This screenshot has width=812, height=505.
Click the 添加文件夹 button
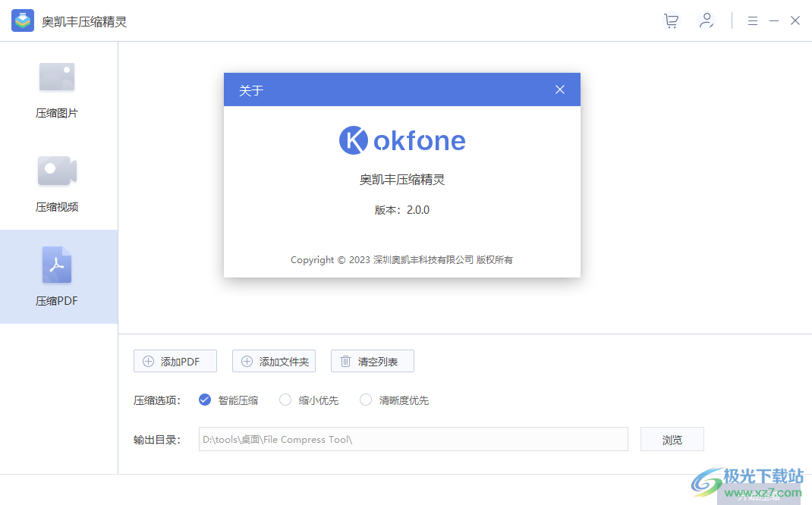click(274, 361)
